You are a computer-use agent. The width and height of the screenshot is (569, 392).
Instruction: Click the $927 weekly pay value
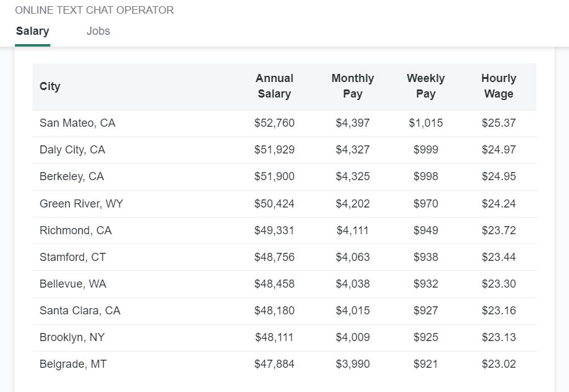(425, 311)
